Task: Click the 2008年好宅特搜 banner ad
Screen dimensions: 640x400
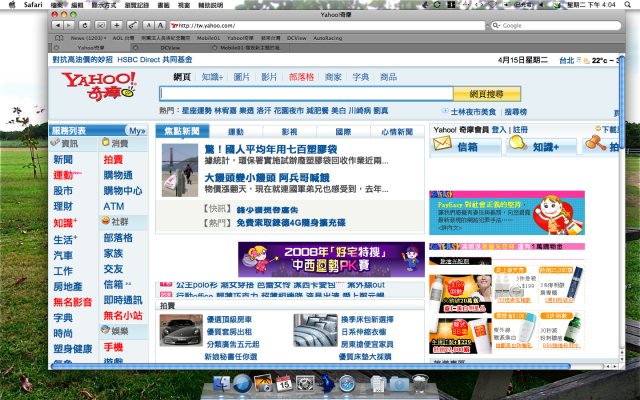Action: tap(331, 260)
